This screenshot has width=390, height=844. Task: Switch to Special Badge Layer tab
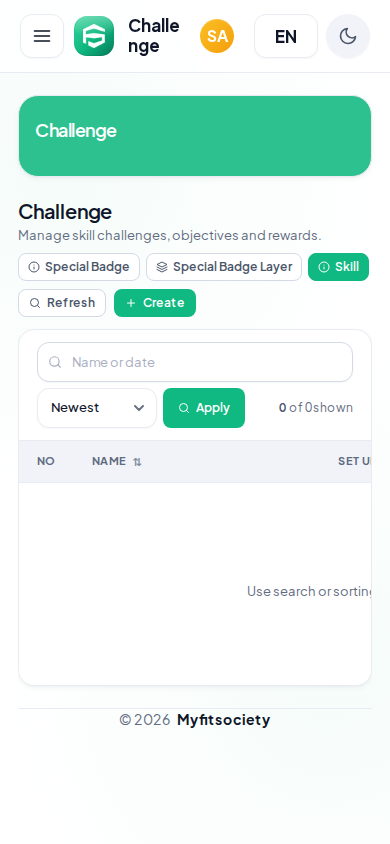point(224,267)
